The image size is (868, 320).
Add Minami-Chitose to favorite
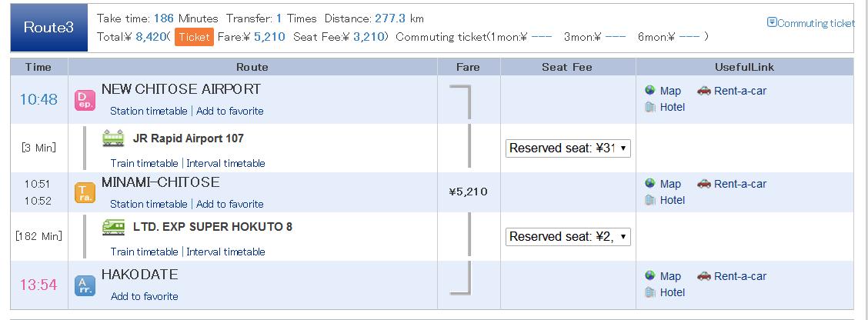pyautogui.click(x=230, y=205)
